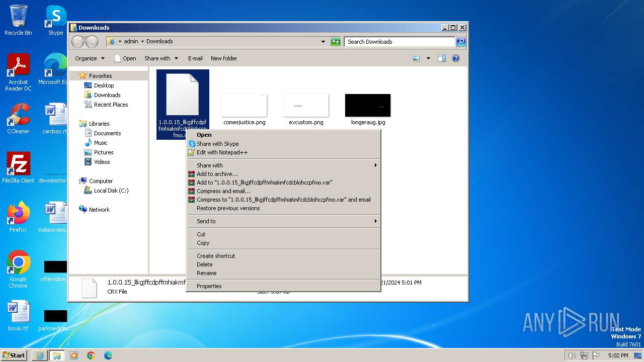Click the Action Center flag tray icon
Image resolution: width=644 pixels, height=362 pixels.
(596, 355)
